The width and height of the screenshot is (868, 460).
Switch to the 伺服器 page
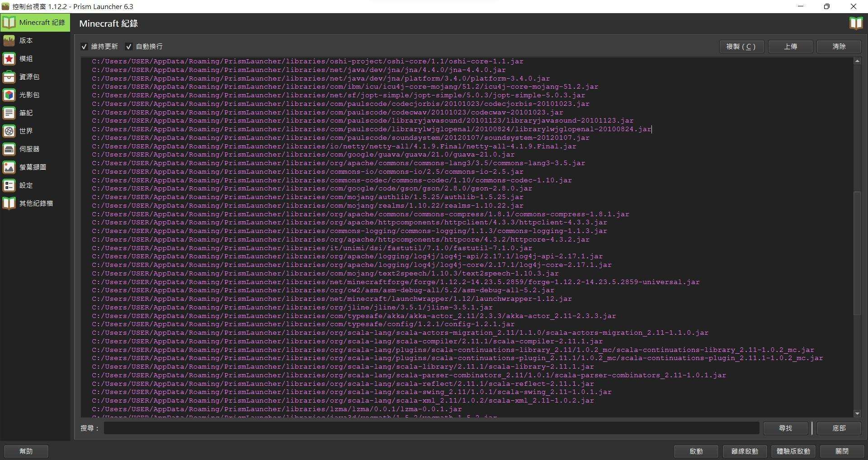(x=35, y=149)
